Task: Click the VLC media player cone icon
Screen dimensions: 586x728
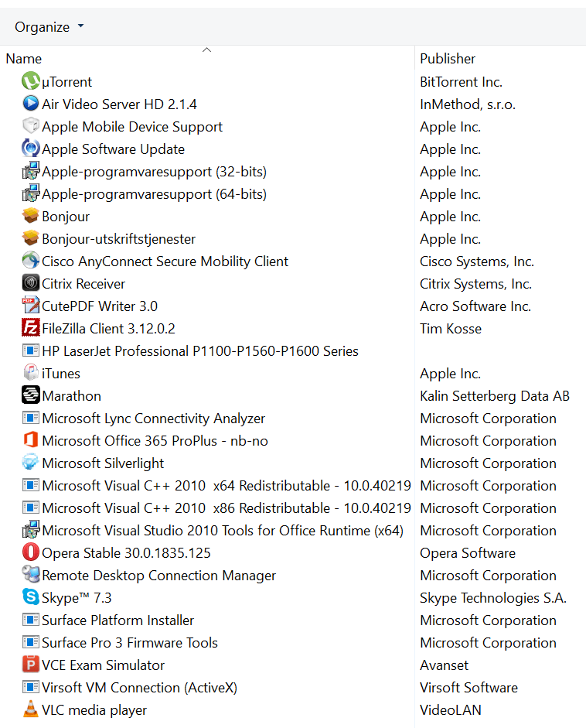Action: point(30,709)
